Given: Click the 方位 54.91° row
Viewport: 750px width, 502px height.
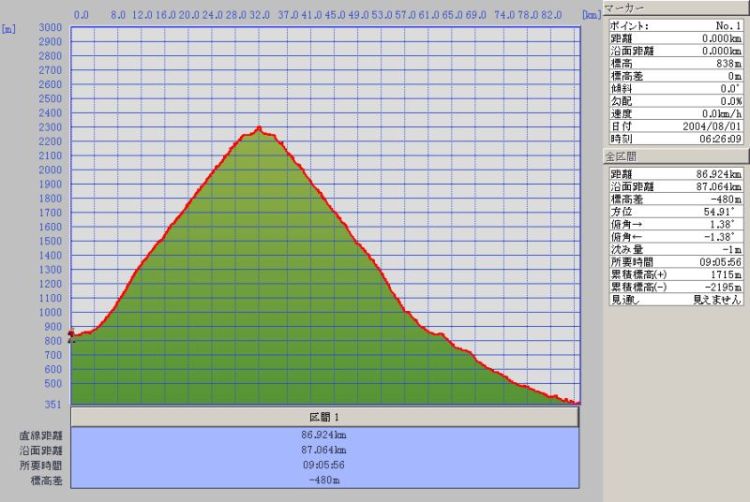Looking at the screenshot, I should 676,211.
